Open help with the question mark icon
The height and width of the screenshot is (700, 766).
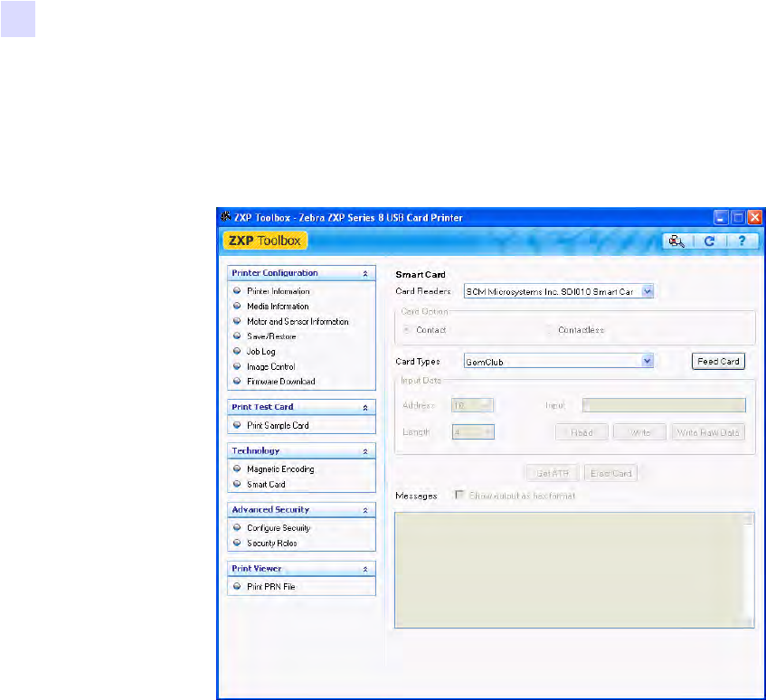(742, 241)
